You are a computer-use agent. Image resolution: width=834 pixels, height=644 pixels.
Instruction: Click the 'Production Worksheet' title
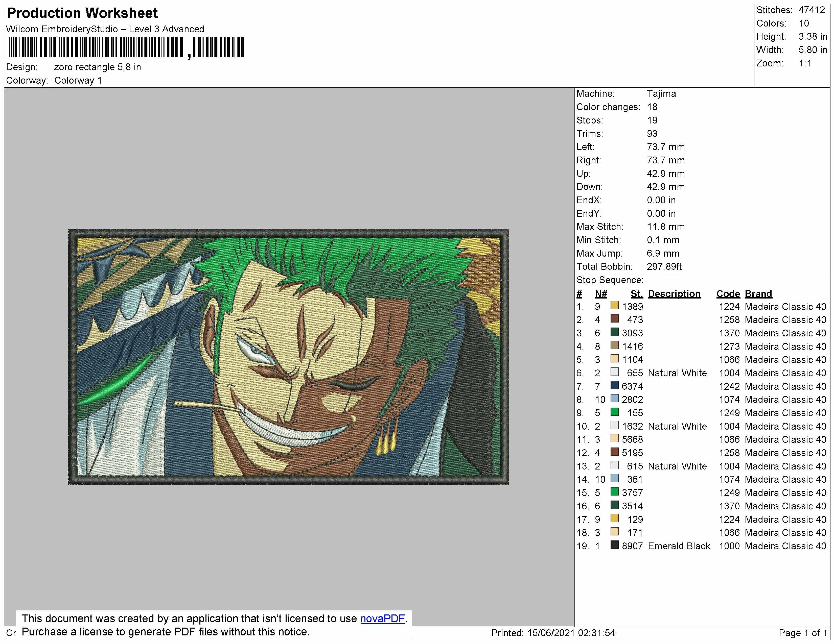[82, 13]
